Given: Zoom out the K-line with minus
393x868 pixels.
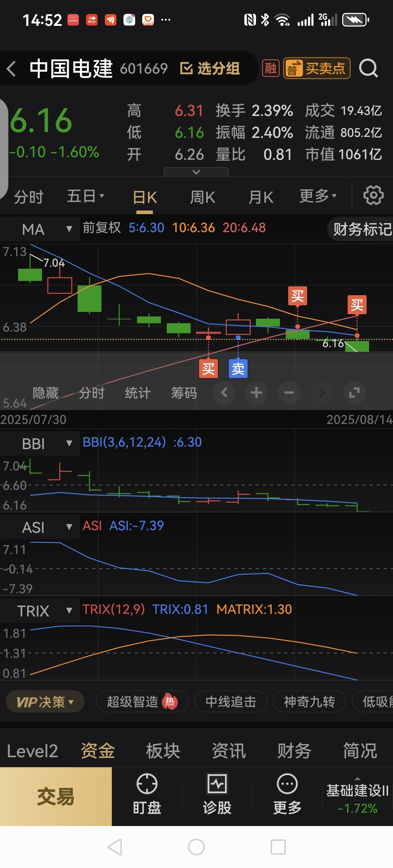Looking at the screenshot, I should point(289,393).
